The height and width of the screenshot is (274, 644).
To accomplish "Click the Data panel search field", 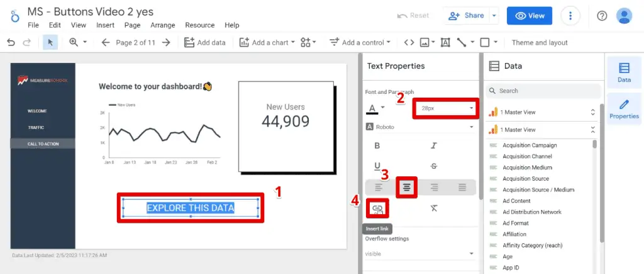I will click(543, 91).
